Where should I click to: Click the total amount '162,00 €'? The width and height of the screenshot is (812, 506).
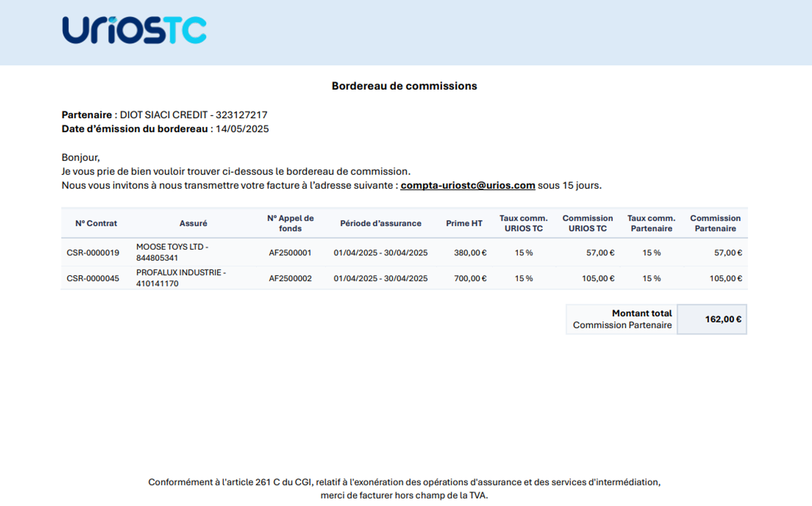723,319
